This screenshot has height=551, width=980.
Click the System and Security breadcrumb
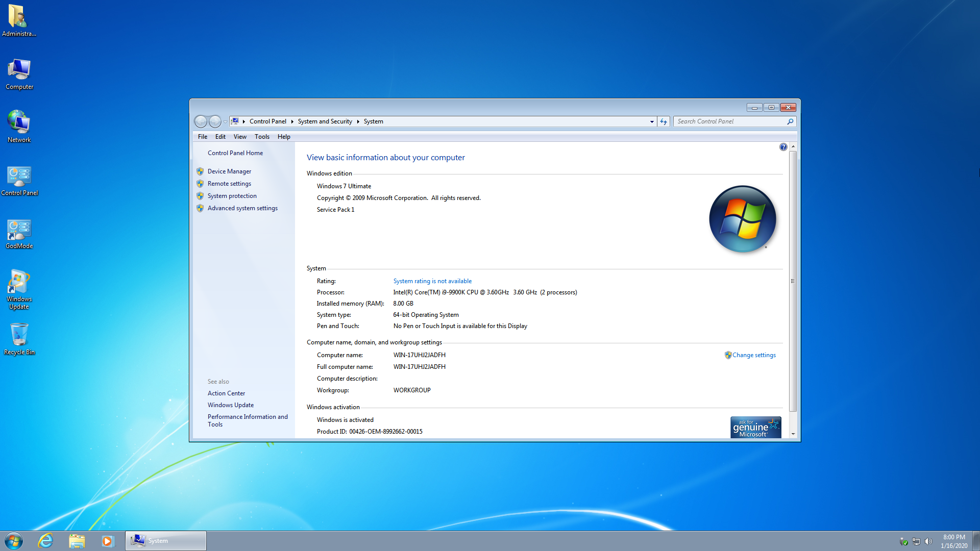coord(325,121)
